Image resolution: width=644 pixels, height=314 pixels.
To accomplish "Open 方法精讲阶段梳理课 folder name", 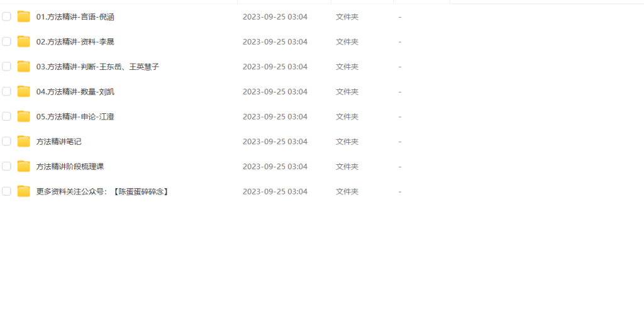I will 70,167.
